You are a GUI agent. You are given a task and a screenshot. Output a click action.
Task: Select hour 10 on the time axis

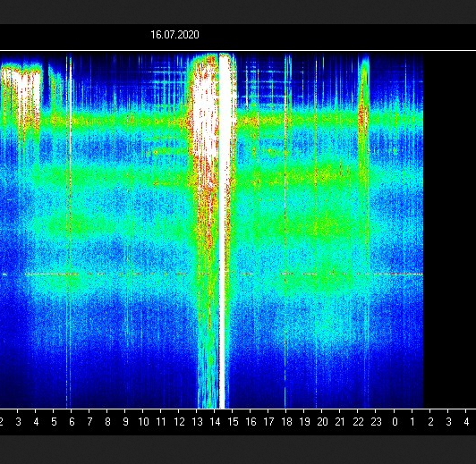[x=143, y=422]
